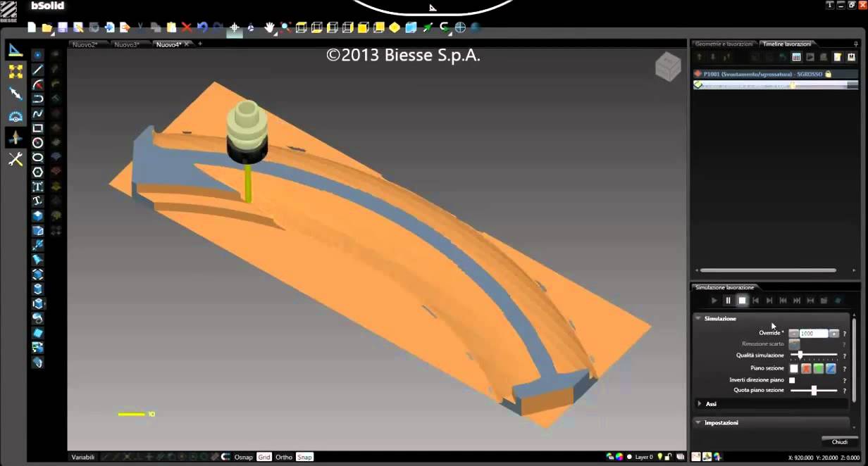Expand the Assi section

(700, 404)
